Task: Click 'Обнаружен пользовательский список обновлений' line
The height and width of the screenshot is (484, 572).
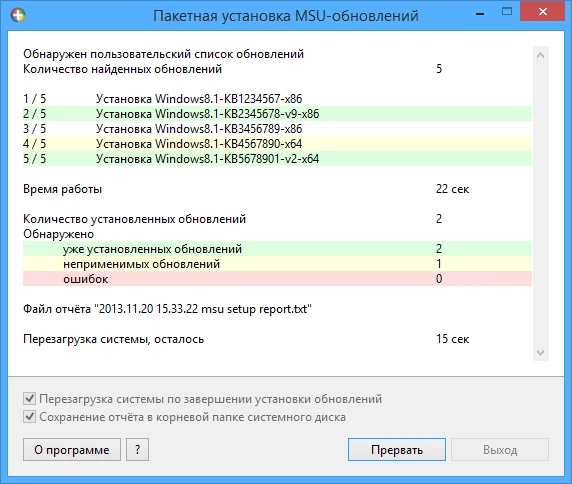Action: point(163,54)
